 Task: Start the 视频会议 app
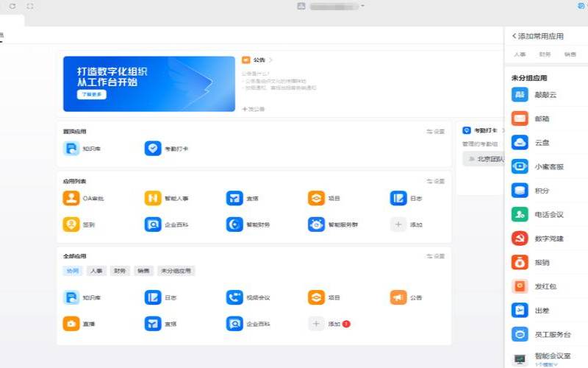point(248,297)
